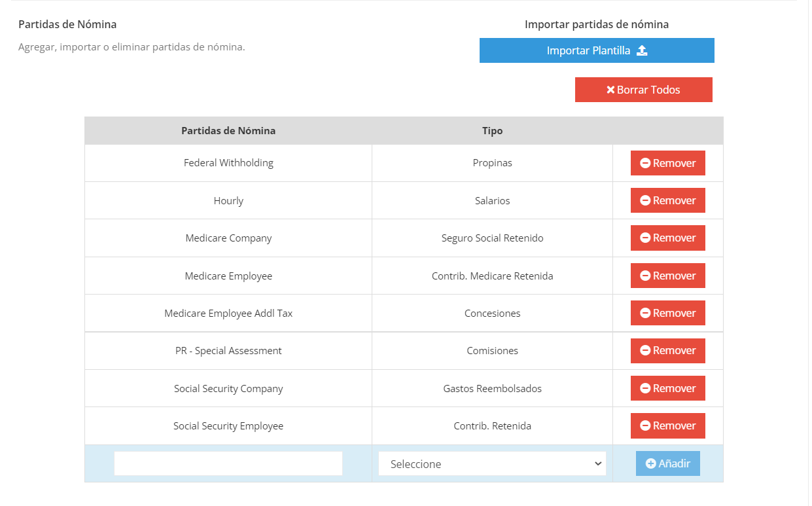This screenshot has width=812, height=506.
Task: Click the Comisiones type cell
Action: coord(492,350)
